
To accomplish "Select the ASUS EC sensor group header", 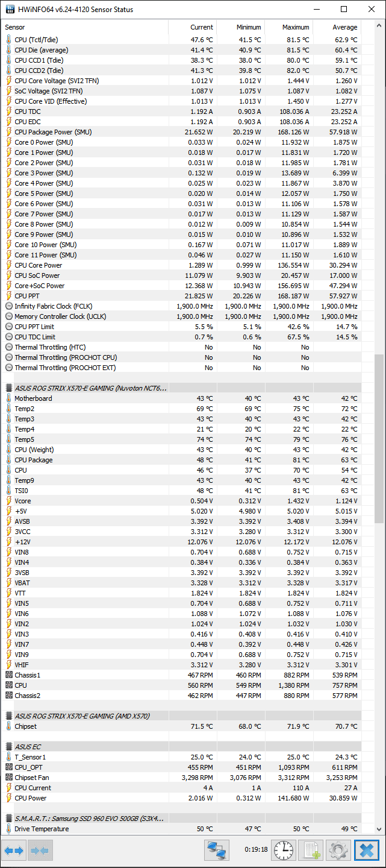I will pyautogui.click(x=27, y=747).
